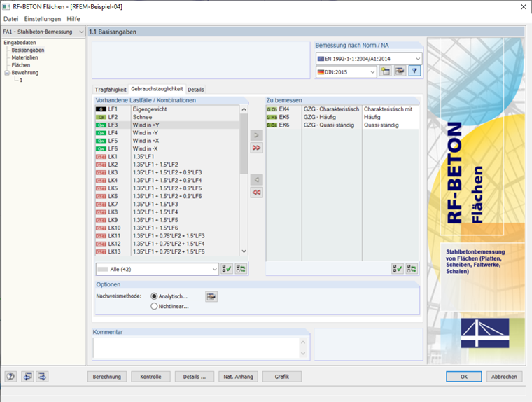This screenshot has width=532, height=402.
Task: Select Flächen in the navigation tree
Action: coord(21,65)
